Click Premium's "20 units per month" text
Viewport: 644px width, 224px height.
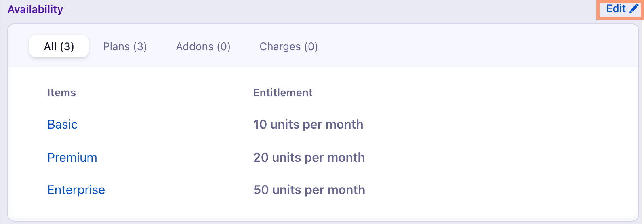[x=309, y=157]
